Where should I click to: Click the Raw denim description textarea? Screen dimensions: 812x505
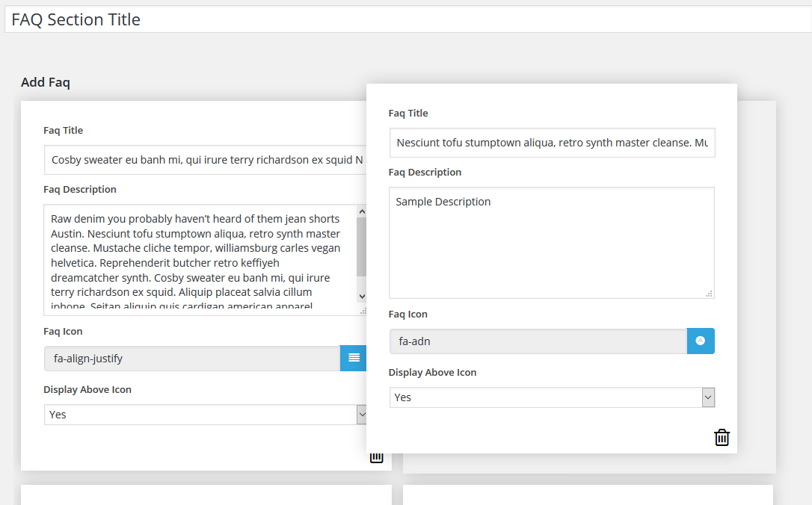pyautogui.click(x=205, y=260)
